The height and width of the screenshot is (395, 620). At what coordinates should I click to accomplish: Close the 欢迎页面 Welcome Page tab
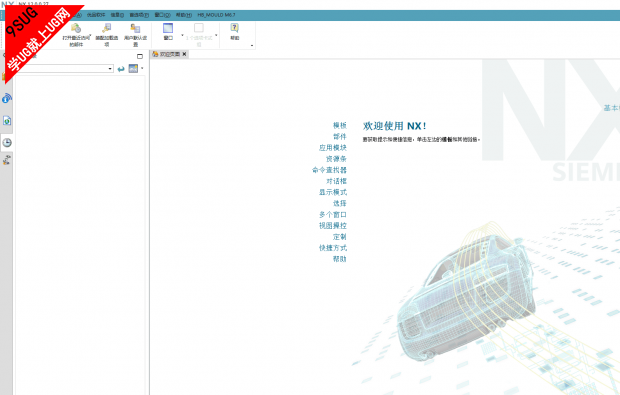pyautogui.click(x=184, y=54)
